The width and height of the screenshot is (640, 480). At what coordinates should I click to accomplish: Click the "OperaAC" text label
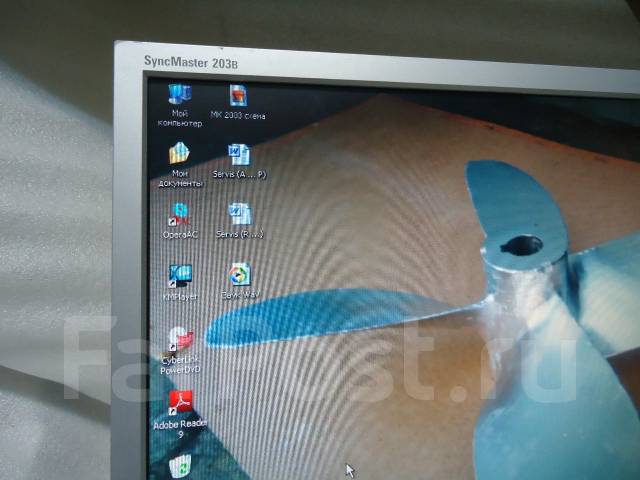pyautogui.click(x=180, y=235)
